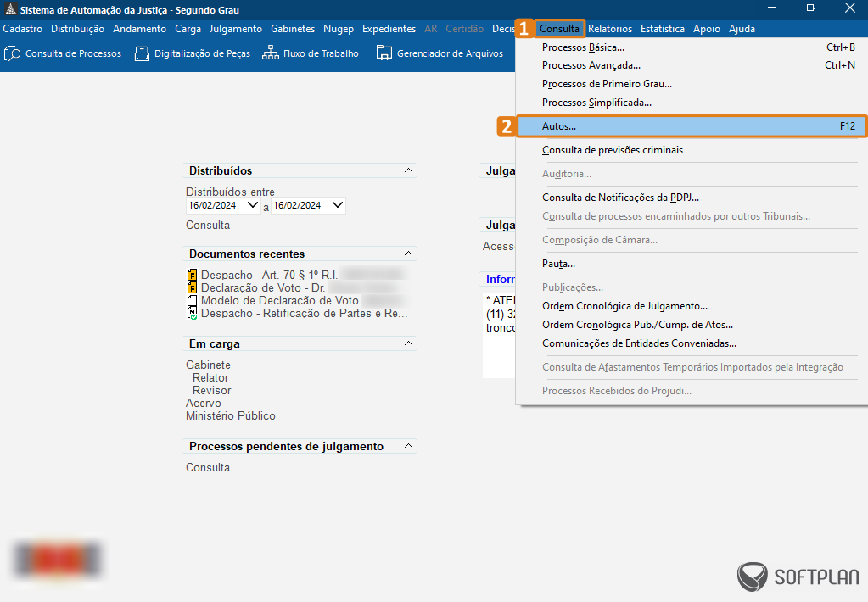Click the Gerenciador de Arquivos folder icon
The image size is (868, 602).
(384, 53)
